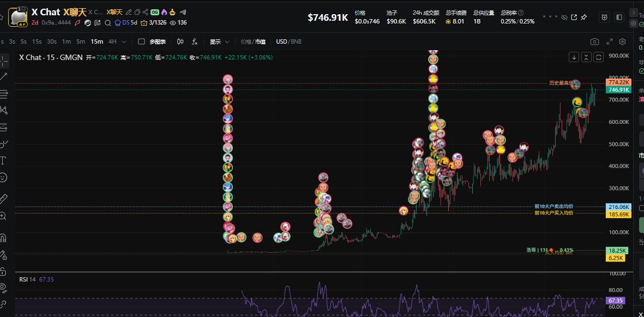Activate the zoom-in magnifier tool

pos(3,216)
